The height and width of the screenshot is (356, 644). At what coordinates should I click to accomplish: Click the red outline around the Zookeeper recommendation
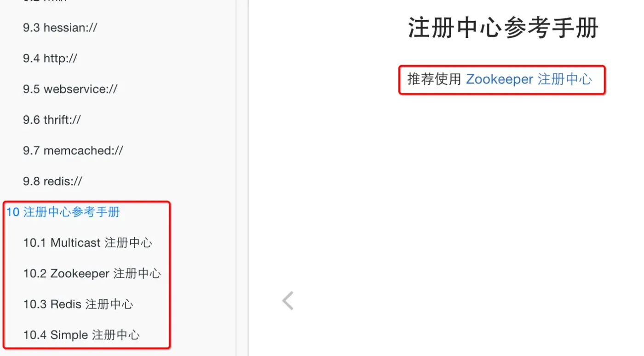pos(502,66)
